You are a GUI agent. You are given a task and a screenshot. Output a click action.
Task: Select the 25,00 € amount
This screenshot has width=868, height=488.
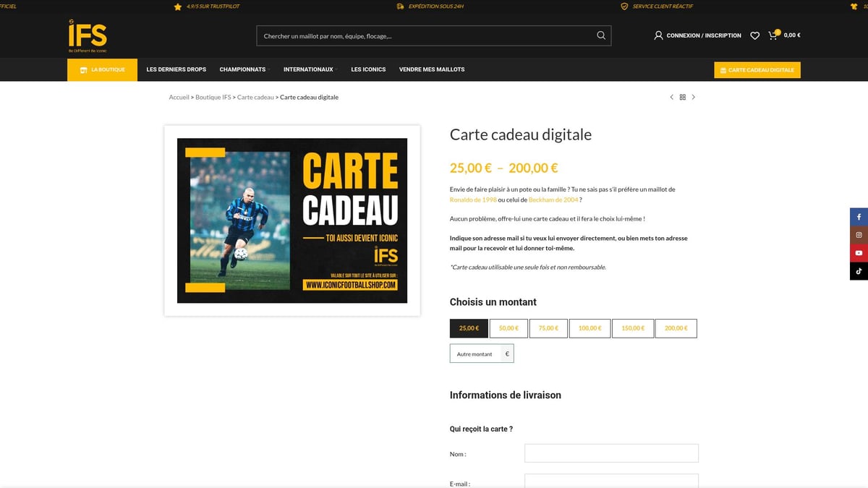coord(469,328)
